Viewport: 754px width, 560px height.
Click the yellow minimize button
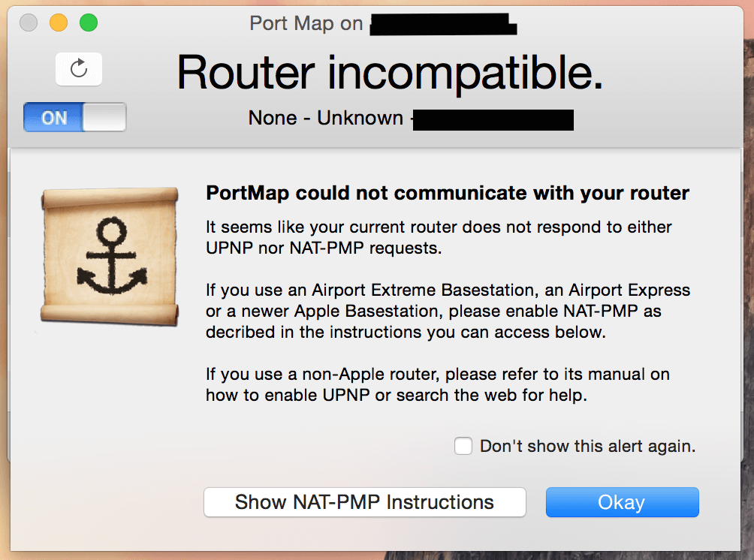coord(58,23)
